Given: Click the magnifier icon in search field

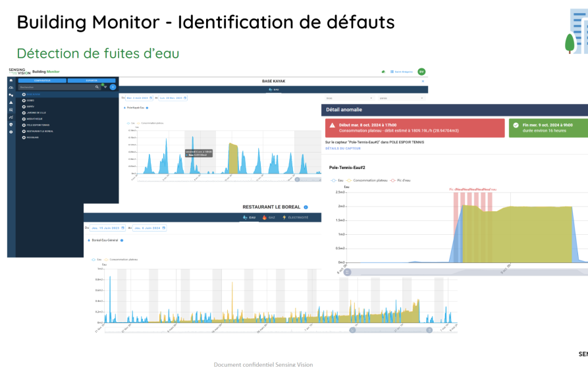Looking at the screenshot, I should (97, 87).
